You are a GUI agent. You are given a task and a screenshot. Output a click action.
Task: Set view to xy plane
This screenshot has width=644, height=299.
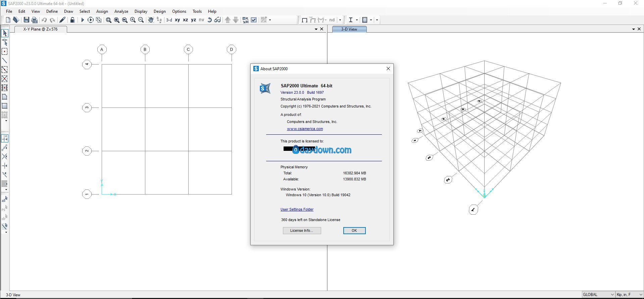pyautogui.click(x=178, y=20)
